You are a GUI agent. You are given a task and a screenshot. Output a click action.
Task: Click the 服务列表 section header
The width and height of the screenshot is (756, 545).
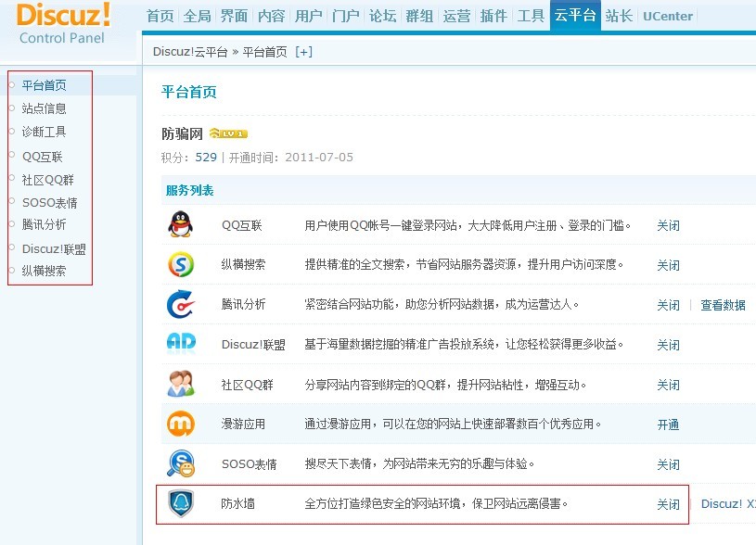point(190,190)
